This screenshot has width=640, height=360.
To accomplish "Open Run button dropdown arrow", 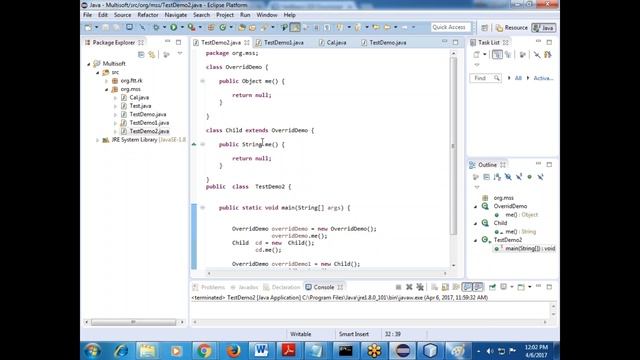I will (x=182, y=27).
